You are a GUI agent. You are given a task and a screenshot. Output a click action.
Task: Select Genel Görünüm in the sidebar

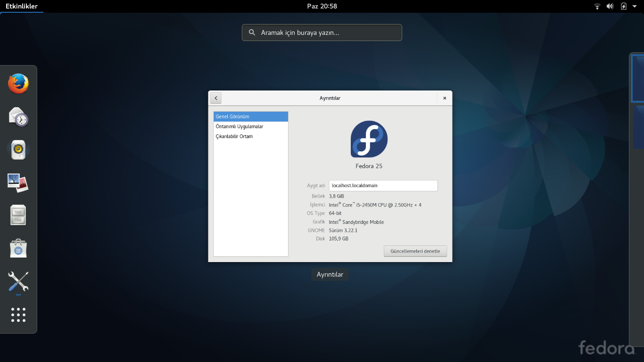251,116
